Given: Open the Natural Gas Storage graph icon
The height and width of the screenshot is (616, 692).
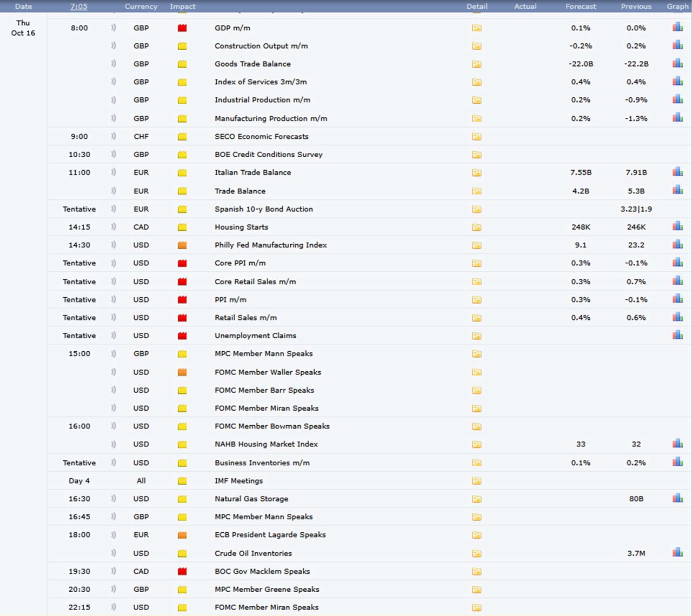Looking at the screenshot, I should [x=677, y=498].
